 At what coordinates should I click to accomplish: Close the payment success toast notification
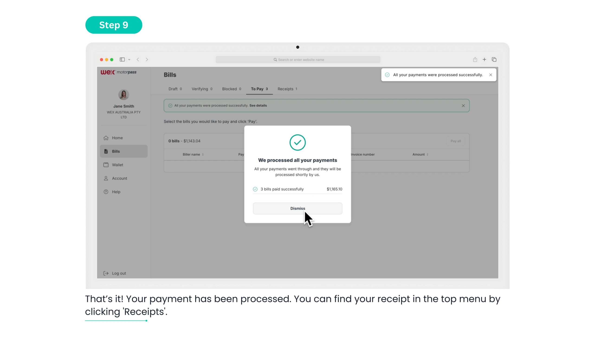click(490, 75)
